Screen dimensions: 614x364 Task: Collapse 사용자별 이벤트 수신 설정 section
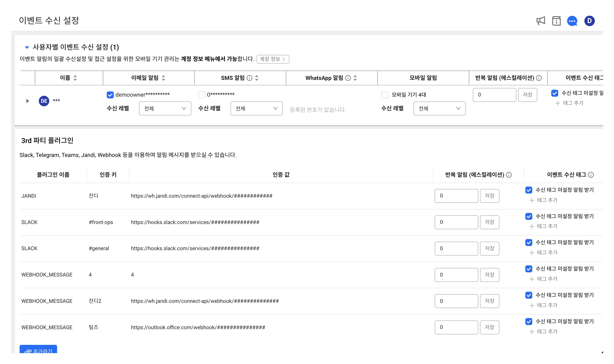tap(27, 47)
